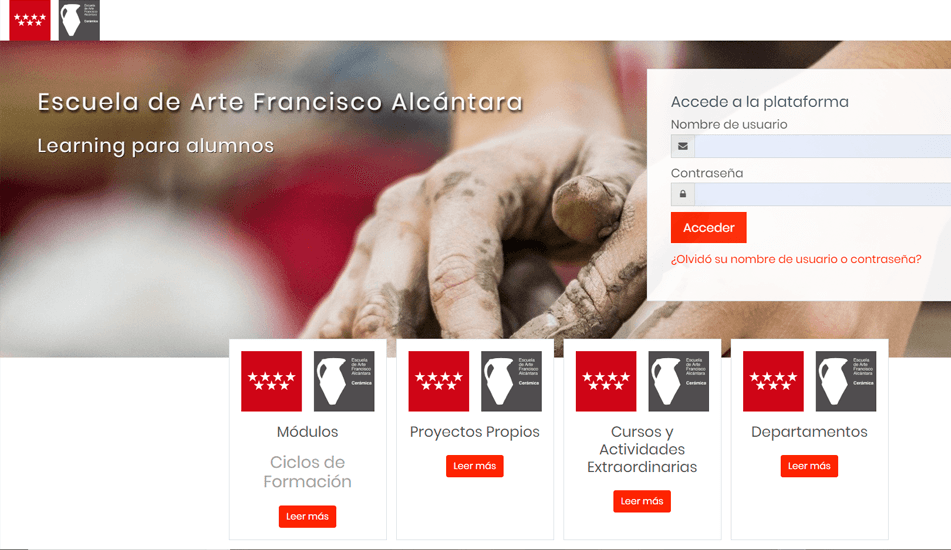951x550 pixels.
Task: Click the jug logo on Cursos y Actividades card
Action: click(679, 381)
